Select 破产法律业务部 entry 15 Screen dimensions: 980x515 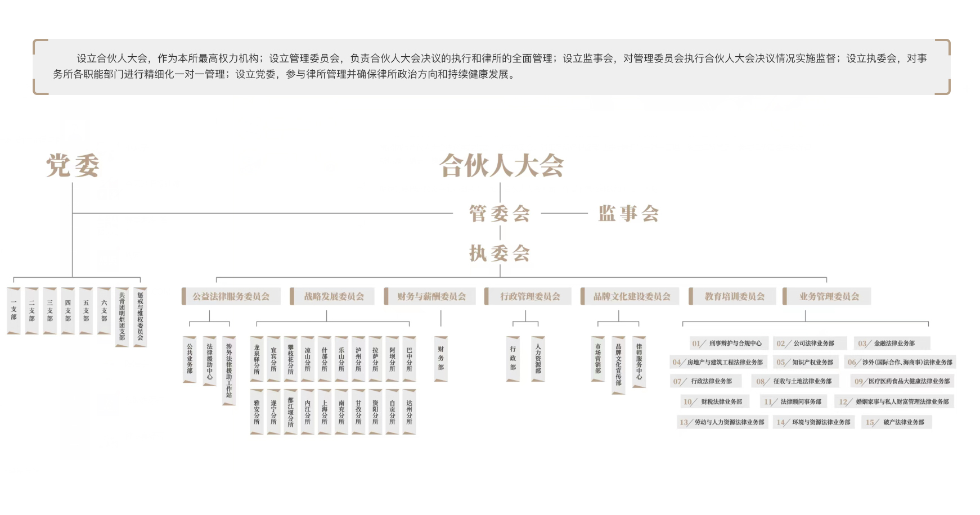tap(896, 422)
